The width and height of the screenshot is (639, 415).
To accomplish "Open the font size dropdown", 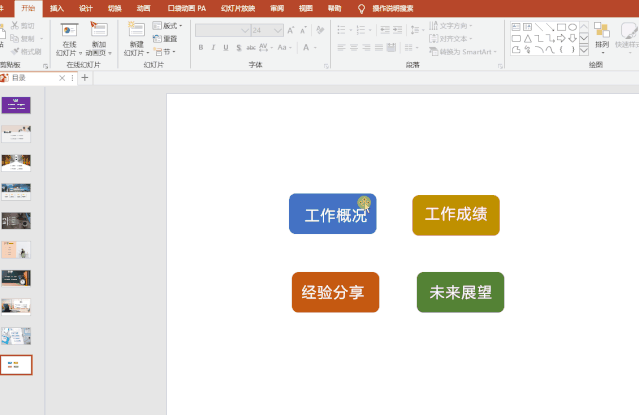I will (x=278, y=31).
